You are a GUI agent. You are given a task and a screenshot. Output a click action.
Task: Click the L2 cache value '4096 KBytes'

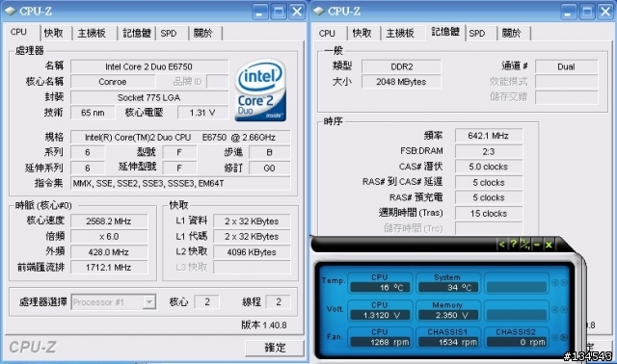point(252,252)
